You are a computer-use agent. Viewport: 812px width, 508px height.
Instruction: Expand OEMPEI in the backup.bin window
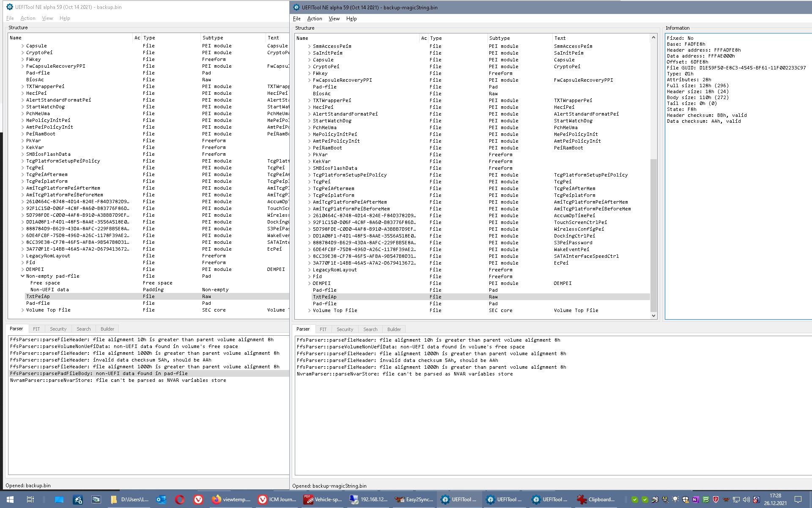coord(22,269)
